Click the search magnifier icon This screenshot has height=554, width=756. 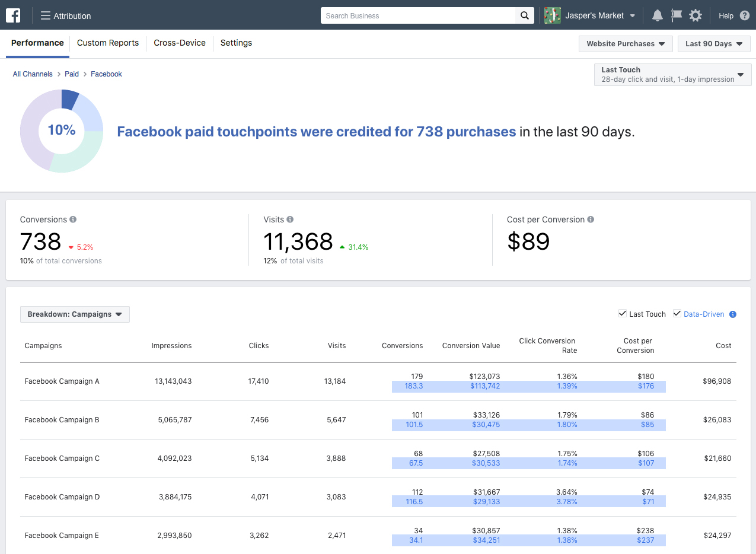point(524,15)
